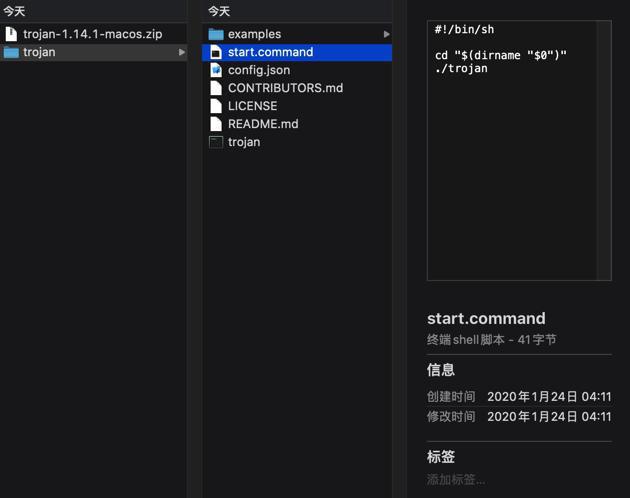This screenshot has height=498, width=630.
Task: Click the 添加标签 tag input field
Action: 456,479
